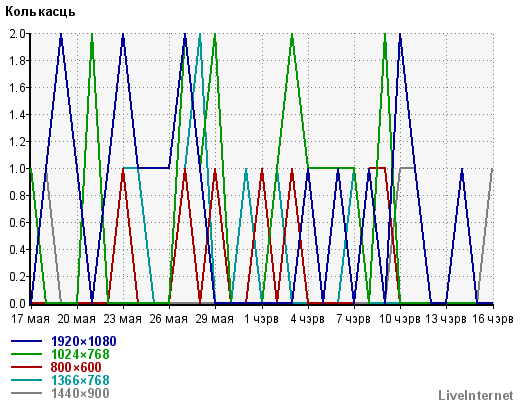Click the blue 1920×1080 legend line
This screenshot has width=520, height=405.
26,341
